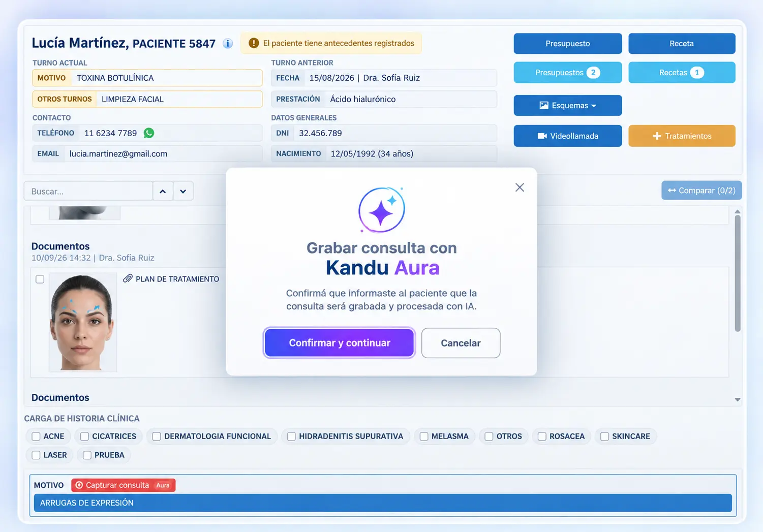Click the birth date 12/05/1992 (34 años)
Screen dimensions: 763x532
[372, 153]
